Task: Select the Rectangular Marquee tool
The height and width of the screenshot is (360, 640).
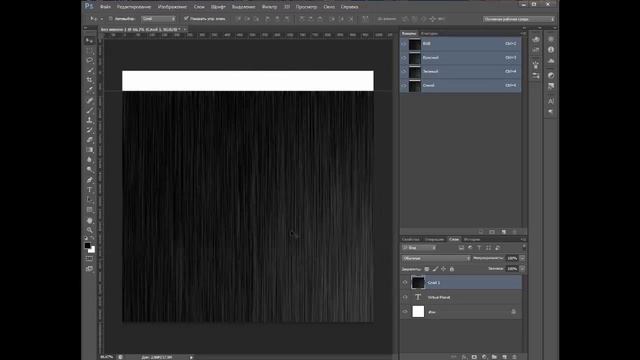Action: [x=89, y=51]
